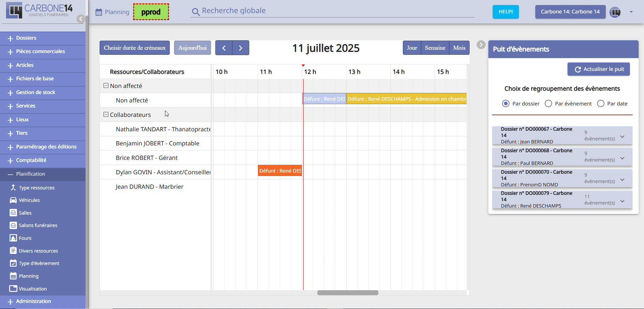Collapse the "Collaborateurs" resource group
The image size is (644, 309).
click(x=106, y=115)
